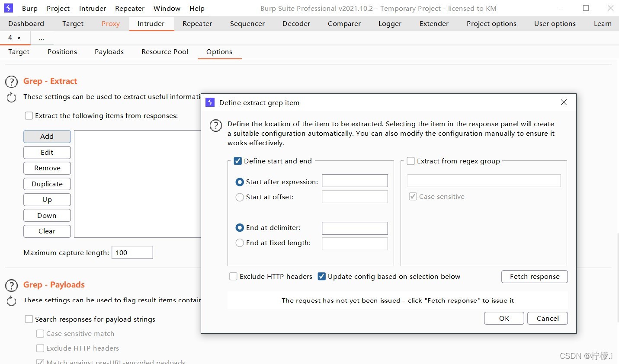This screenshot has width=619, height=364.
Task: Click the Fetch response button
Action: [535, 277]
